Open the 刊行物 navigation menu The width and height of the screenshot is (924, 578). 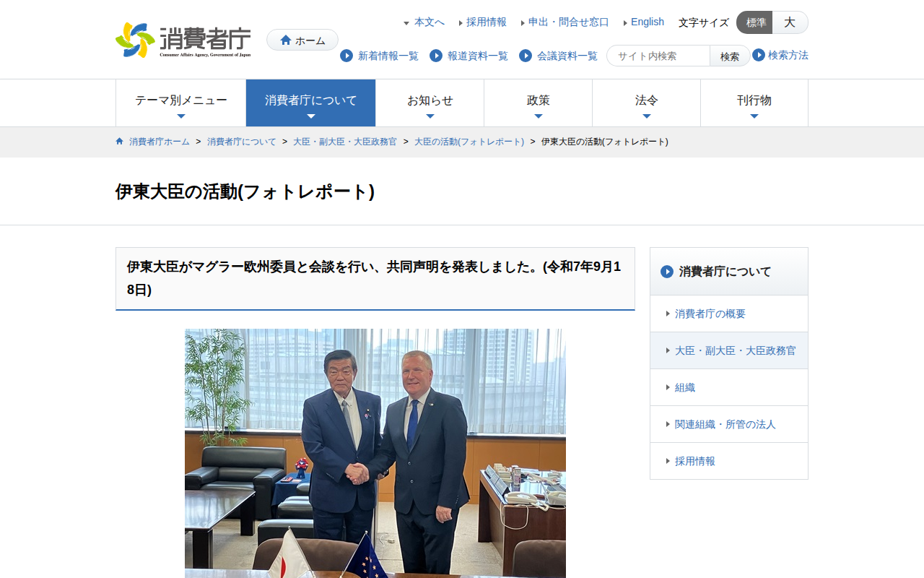[x=754, y=103]
